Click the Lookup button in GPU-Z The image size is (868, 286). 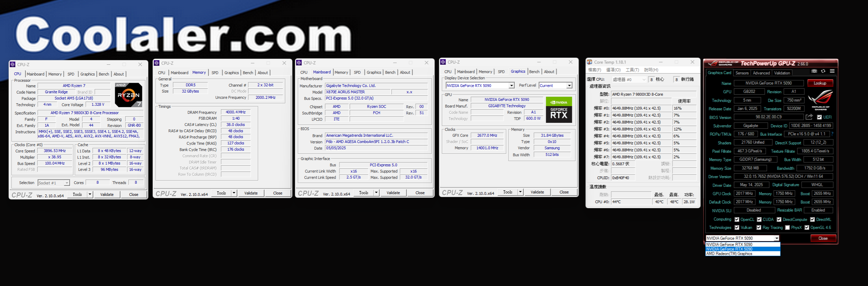pos(820,83)
